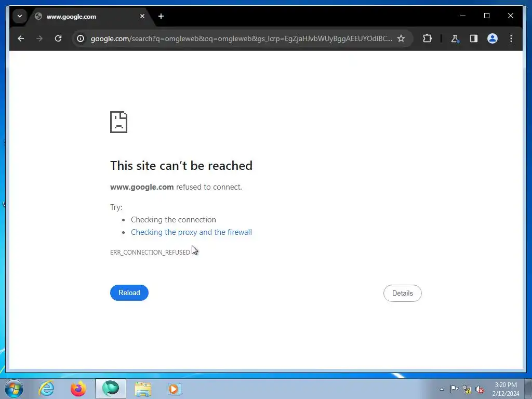The width and height of the screenshot is (532, 399).
Task: Open the Windows Start button
Action: tap(14, 389)
